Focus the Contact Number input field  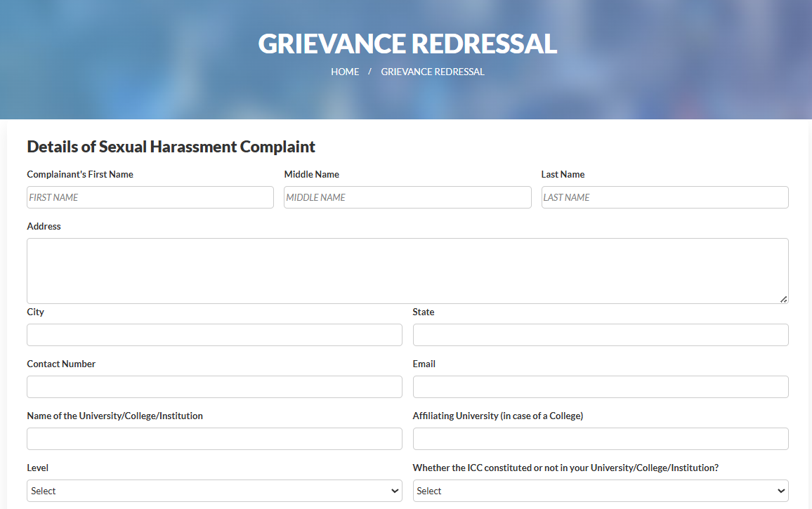(214, 387)
